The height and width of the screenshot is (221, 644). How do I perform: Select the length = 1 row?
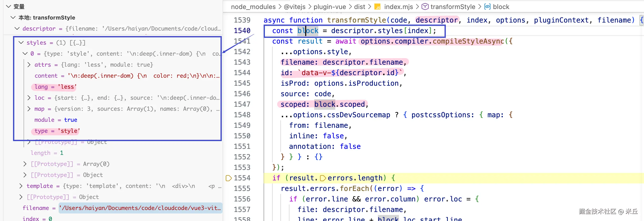click(47, 153)
